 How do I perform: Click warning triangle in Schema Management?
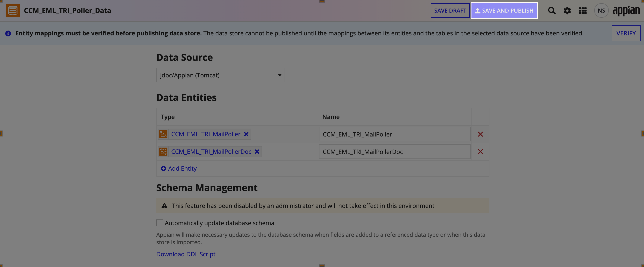[164, 206]
